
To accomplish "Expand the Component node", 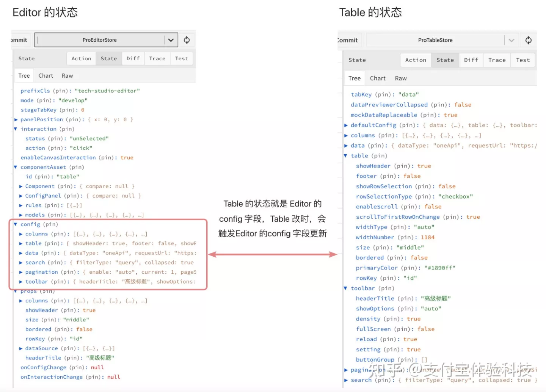I will click(x=21, y=186).
